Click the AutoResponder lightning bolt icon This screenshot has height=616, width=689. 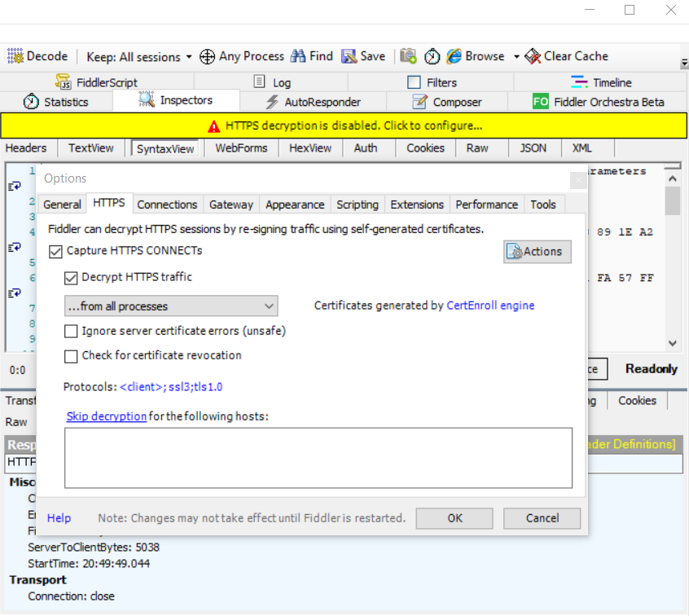click(272, 102)
